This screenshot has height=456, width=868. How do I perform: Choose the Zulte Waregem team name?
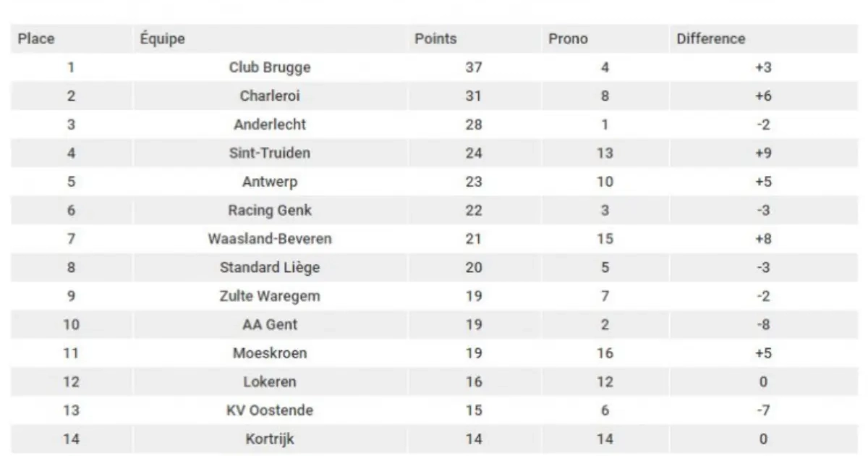click(270, 296)
